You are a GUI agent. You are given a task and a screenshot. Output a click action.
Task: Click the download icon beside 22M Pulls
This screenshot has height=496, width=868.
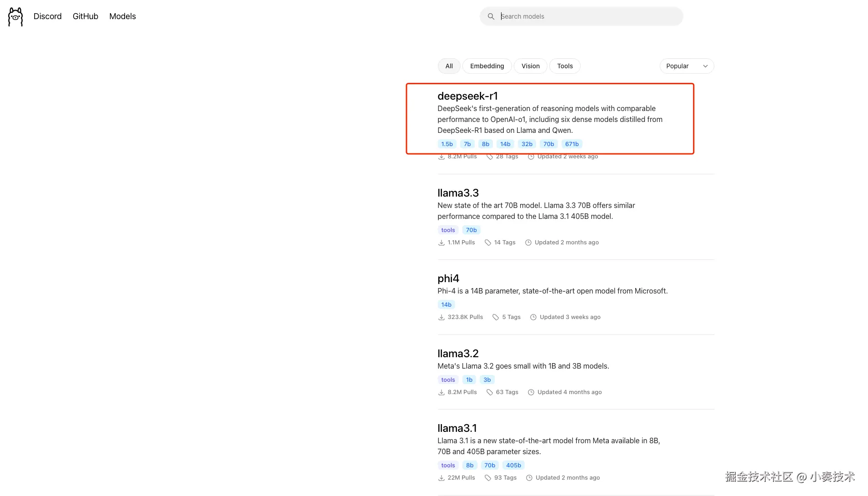tap(441, 478)
